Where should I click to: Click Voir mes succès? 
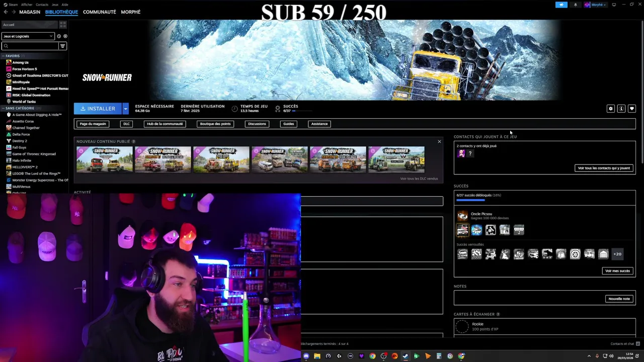point(617,271)
